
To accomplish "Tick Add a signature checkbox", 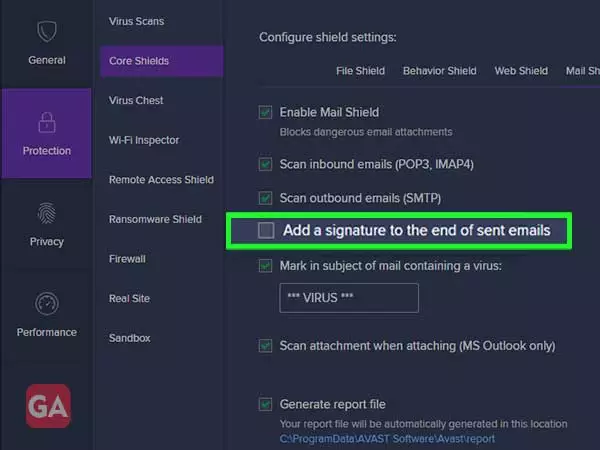I will [266, 230].
